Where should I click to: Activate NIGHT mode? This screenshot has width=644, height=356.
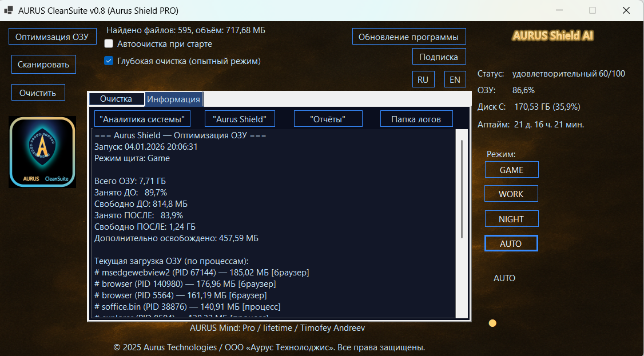pos(511,219)
